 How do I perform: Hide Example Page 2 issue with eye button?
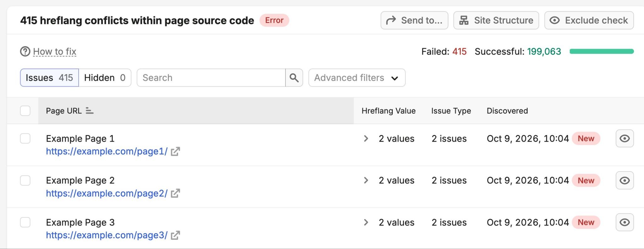tap(625, 181)
